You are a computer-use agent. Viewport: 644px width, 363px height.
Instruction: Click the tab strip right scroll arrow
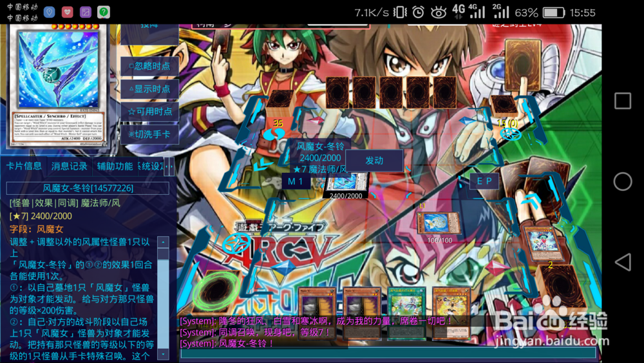(171, 166)
